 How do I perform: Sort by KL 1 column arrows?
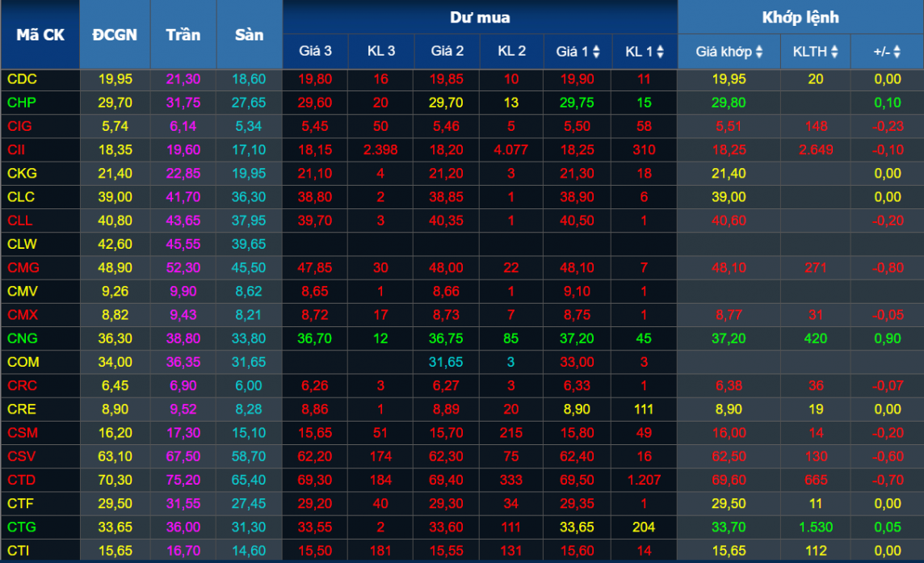(x=660, y=52)
